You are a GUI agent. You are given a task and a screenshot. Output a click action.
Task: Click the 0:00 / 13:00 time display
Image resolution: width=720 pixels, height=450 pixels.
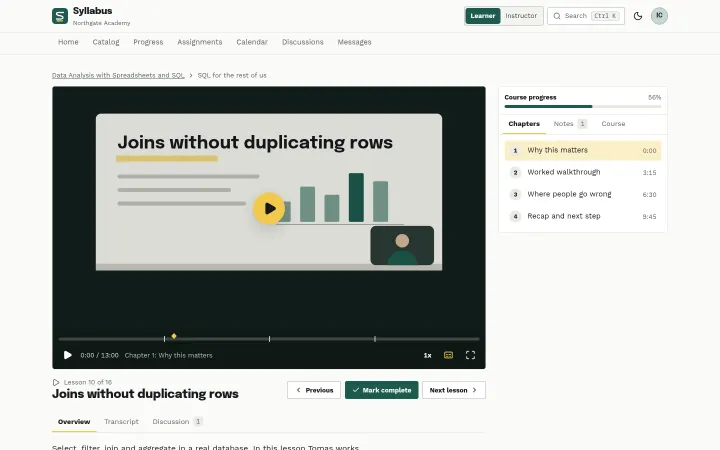(99, 355)
